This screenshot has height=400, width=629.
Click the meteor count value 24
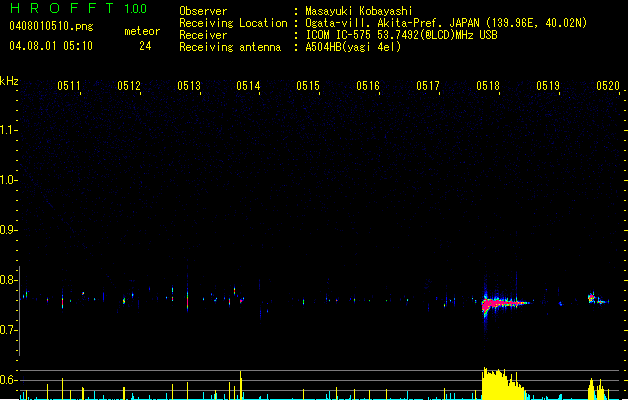[x=145, y=46]
